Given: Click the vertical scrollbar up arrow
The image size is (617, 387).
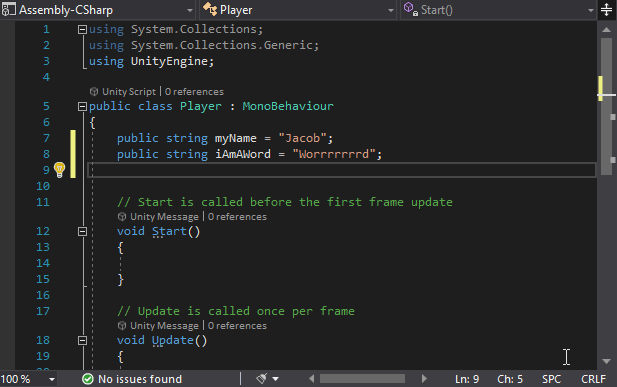Looking at the screenshot, I should tap(606, 30).
